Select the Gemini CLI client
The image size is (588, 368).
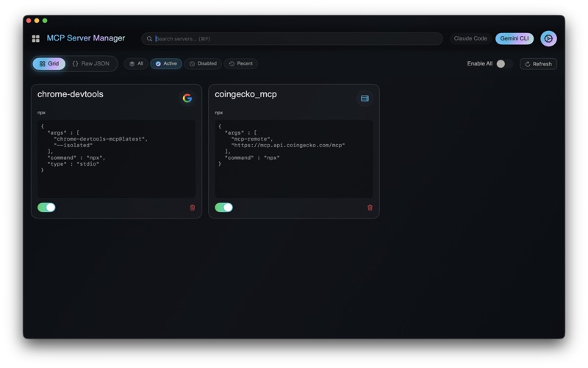[x=514, y=38]
